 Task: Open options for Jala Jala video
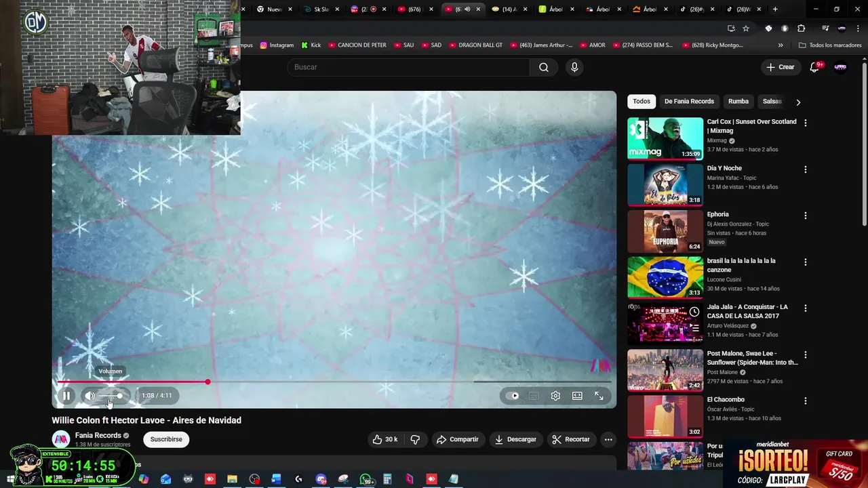(806, 308)
